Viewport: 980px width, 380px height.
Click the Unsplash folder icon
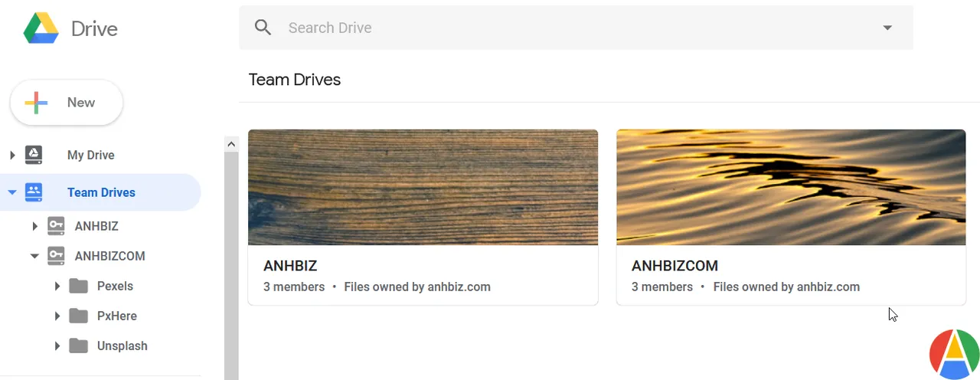tap(78, 346)
